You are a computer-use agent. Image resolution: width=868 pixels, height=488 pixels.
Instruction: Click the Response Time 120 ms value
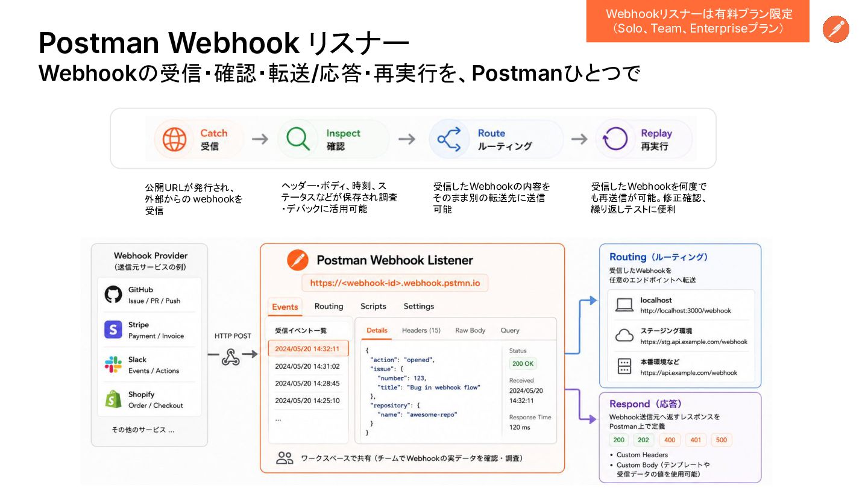coord(520,427)
